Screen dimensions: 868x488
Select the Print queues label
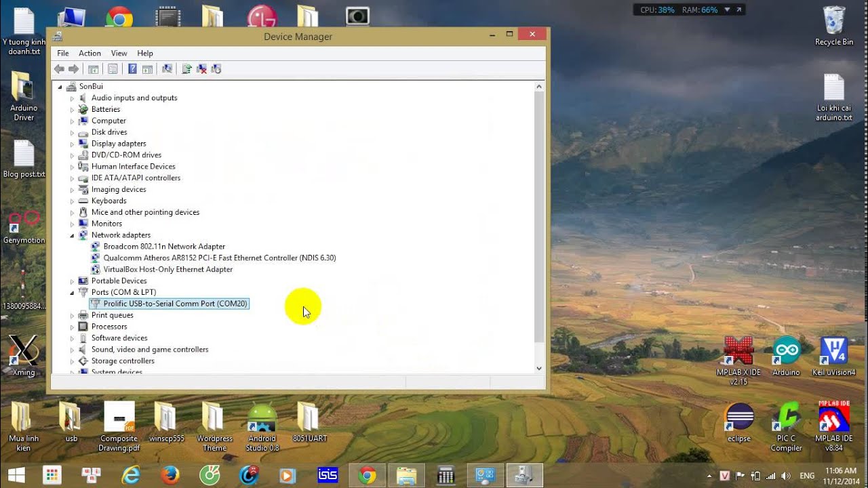coord(113,315)
